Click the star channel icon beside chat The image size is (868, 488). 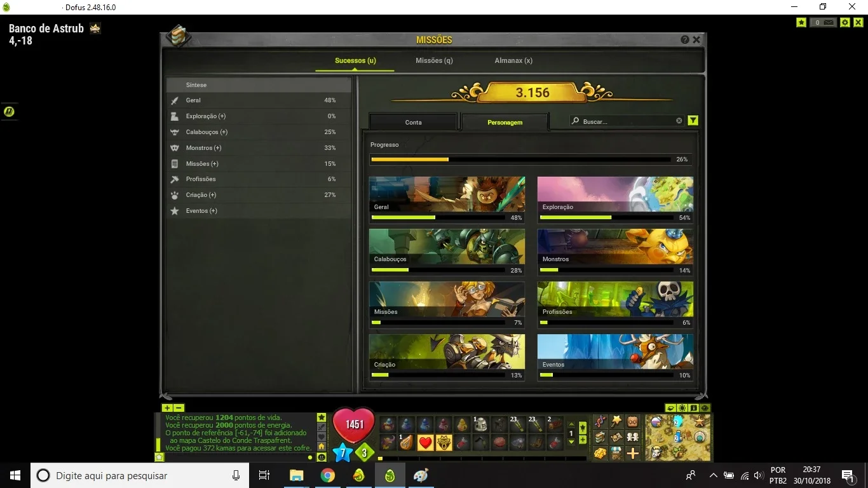click(x=322, y=417)
